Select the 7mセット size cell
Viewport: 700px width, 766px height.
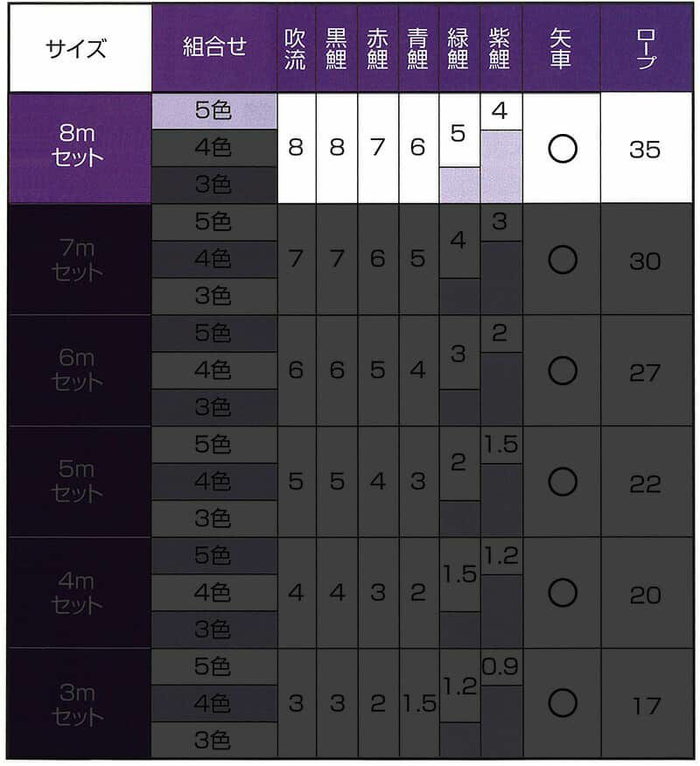tap(80, 260)
